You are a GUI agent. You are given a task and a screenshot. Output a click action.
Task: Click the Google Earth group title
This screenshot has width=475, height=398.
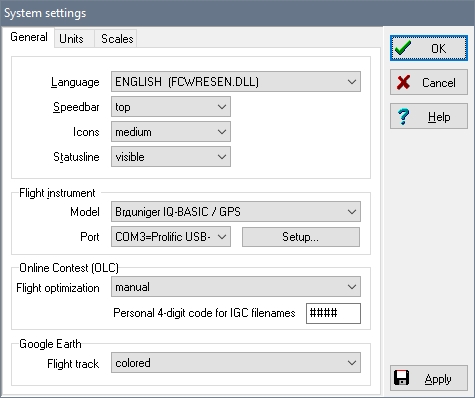point(50,344)
